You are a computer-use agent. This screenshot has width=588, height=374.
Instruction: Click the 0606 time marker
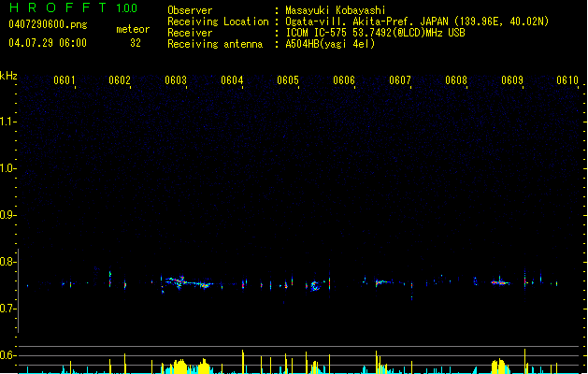(344, 80)
